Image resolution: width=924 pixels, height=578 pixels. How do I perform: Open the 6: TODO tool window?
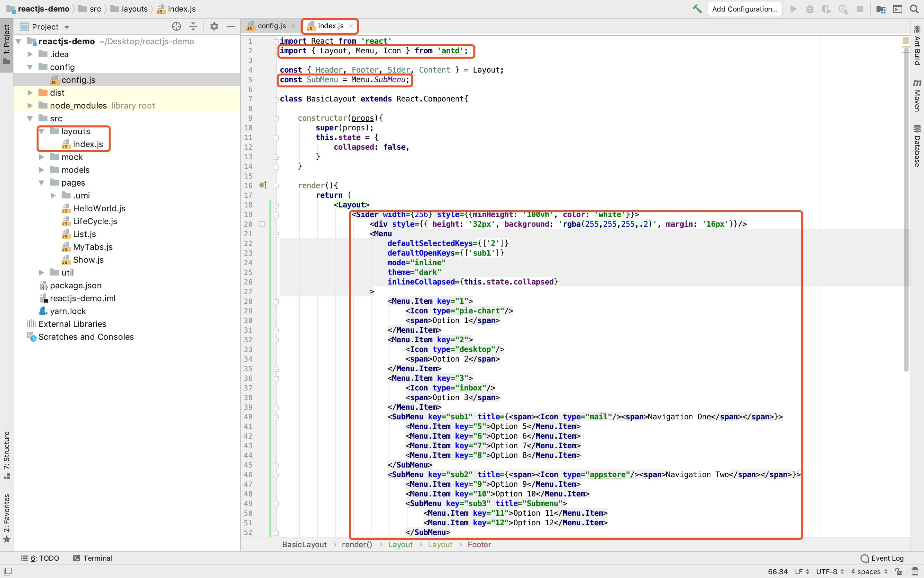click(x=40, y=558)
